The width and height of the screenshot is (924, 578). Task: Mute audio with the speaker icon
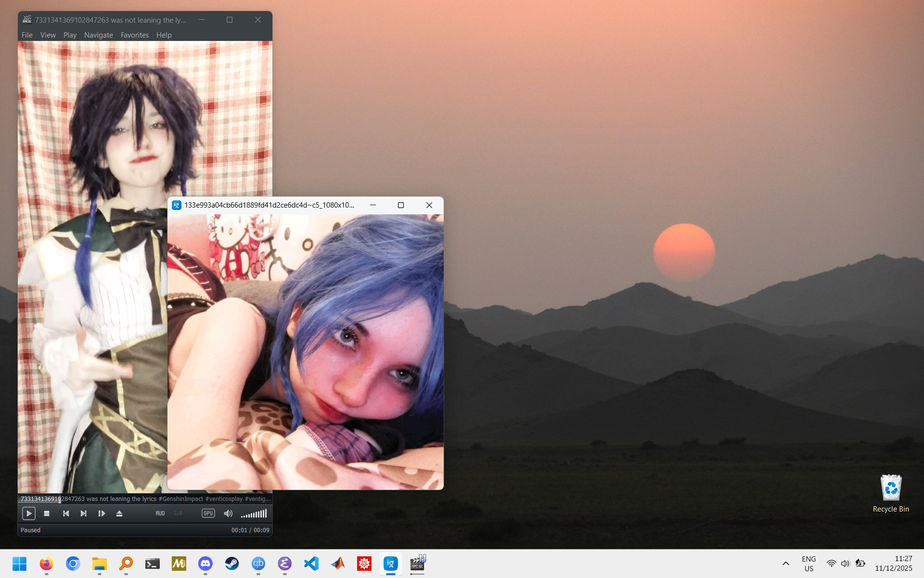tap(228, 513)
